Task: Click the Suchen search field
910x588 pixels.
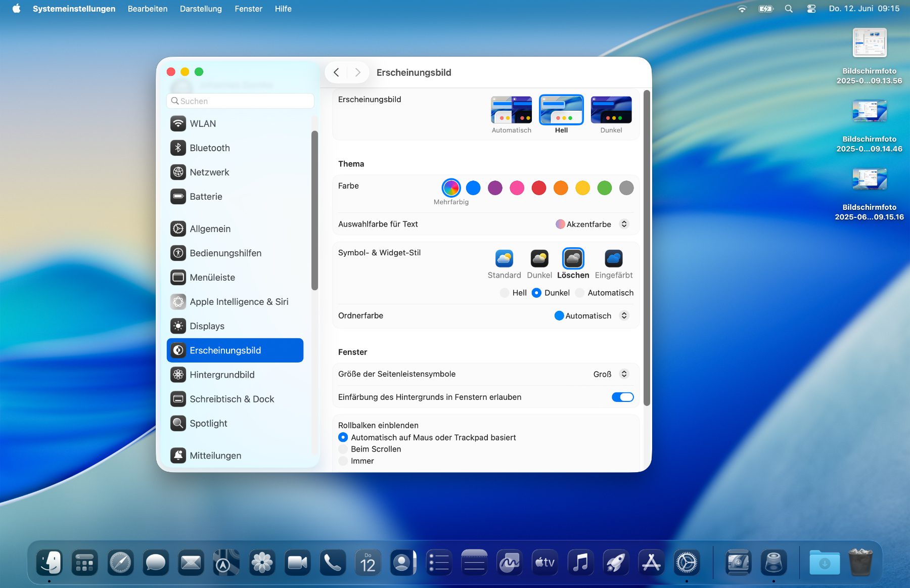Action: (240, 101)
